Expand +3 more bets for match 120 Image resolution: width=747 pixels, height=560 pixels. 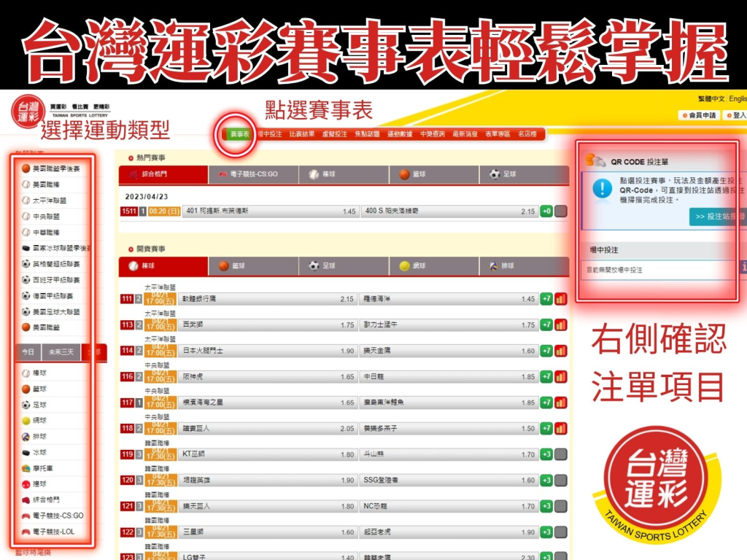pyautogui.click(x=546, y=480)
